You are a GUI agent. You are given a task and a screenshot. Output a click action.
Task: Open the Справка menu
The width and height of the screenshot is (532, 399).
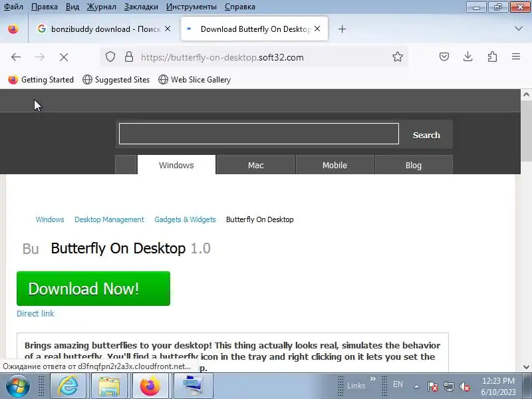(240, 7)
